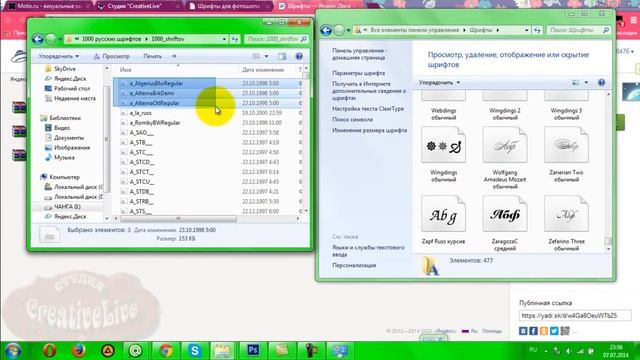Open Skype from the taskbar
The height and width of the screenshot is (360, 640).
[195, 351]
